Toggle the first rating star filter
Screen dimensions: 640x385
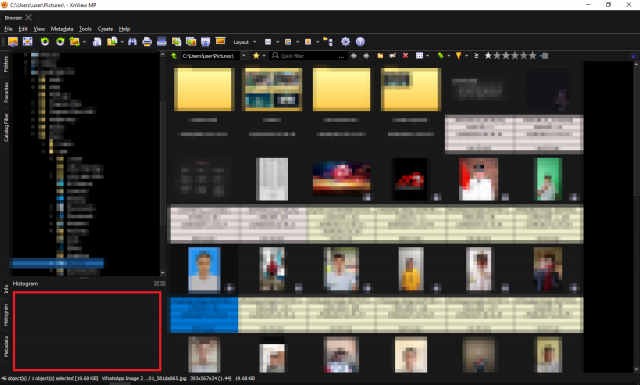coord(488,56)
